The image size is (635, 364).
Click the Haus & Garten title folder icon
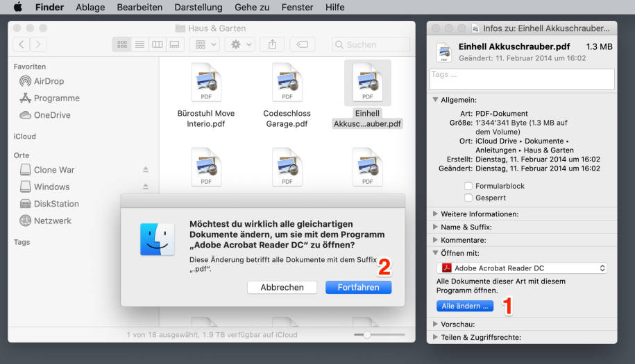[180, 28]
